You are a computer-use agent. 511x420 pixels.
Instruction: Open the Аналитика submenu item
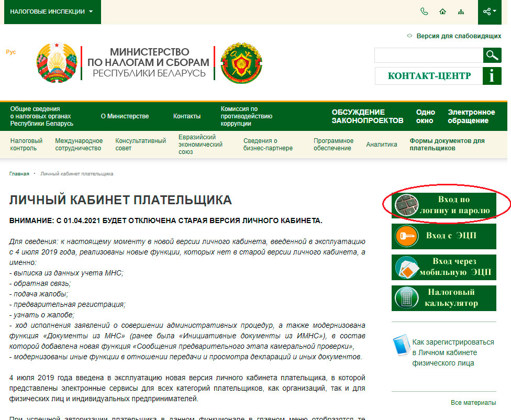(x=382, y=145)
